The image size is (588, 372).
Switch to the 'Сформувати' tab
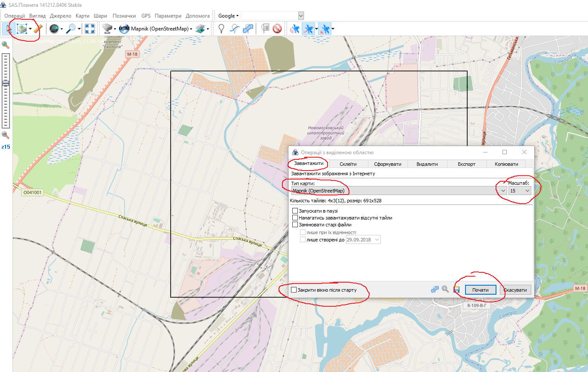(x=387, y=164)
